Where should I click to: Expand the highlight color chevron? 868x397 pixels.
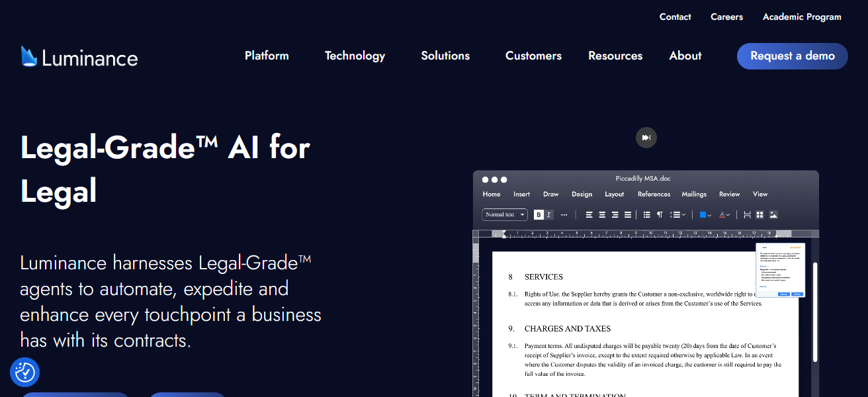[x=709, y=214]
